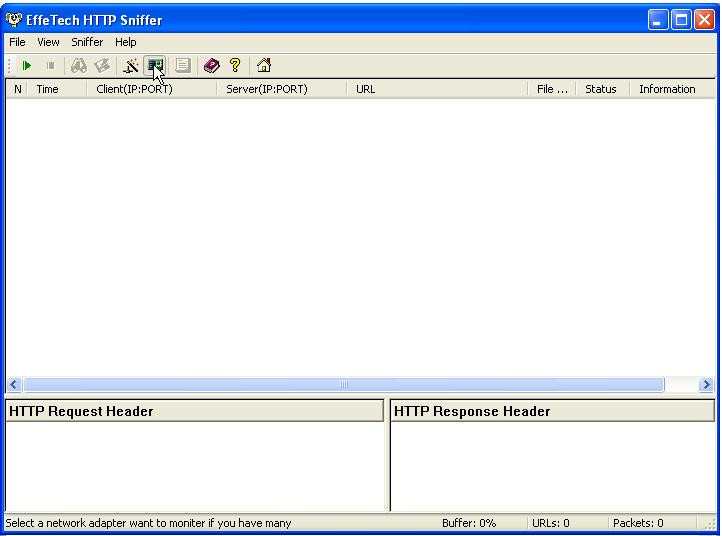This screenshot has height=536, width=722.
Task: Close the EffeTech HTTP Sniffer window
Action: (x=705, y=20)
